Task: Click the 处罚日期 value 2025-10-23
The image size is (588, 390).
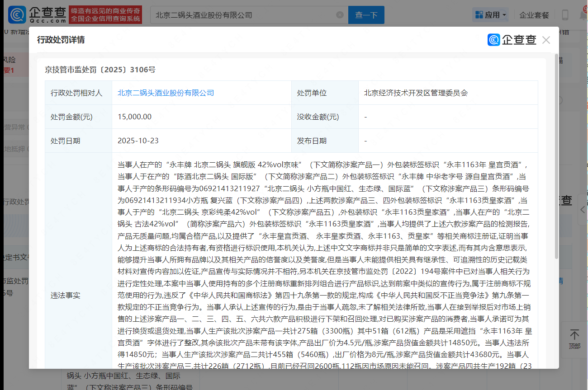Action: [x=138, y=141]
